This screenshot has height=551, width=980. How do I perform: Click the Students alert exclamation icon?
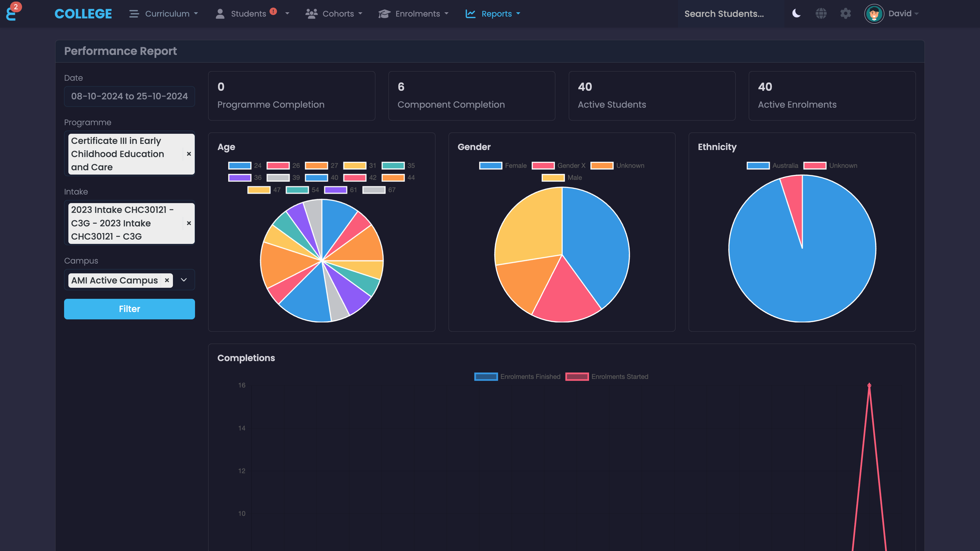click(x=273, y=11)
